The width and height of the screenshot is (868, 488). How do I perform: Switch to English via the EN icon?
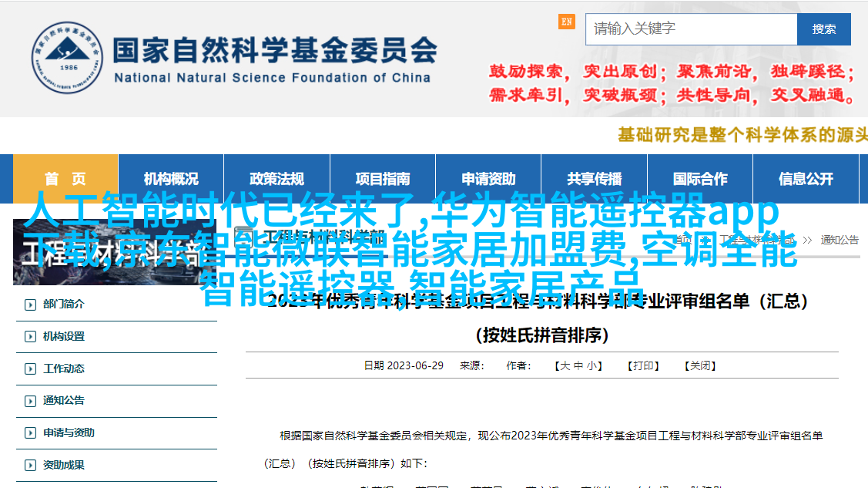[x=566, y=22]
